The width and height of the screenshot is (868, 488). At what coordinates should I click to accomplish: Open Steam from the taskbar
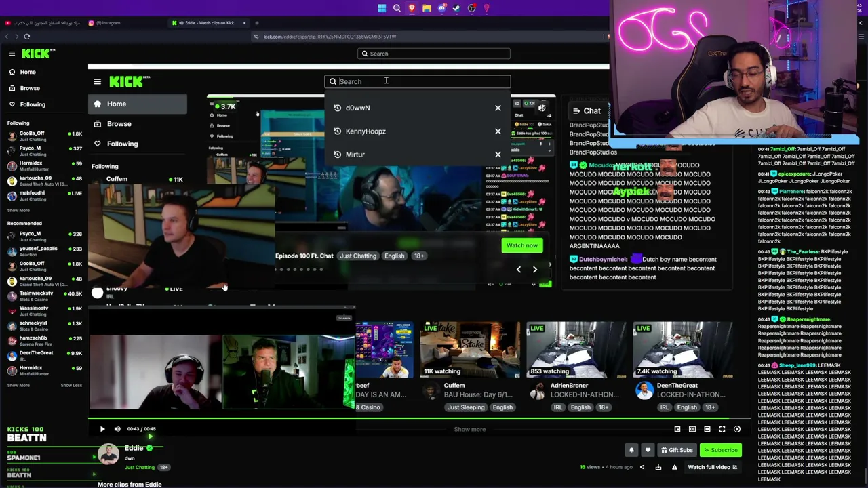(x=456, y=9)
